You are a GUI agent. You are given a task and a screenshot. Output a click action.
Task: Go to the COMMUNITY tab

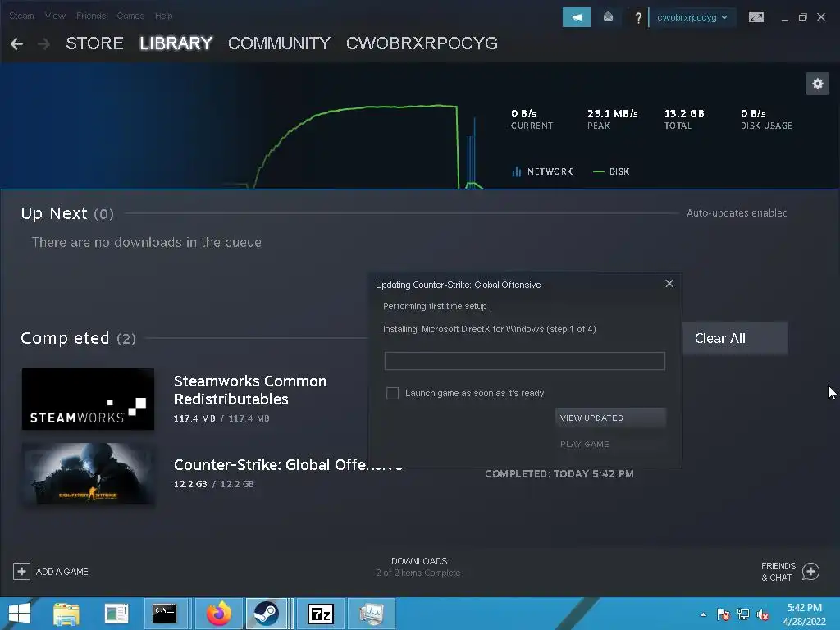[x=279, y=43]
